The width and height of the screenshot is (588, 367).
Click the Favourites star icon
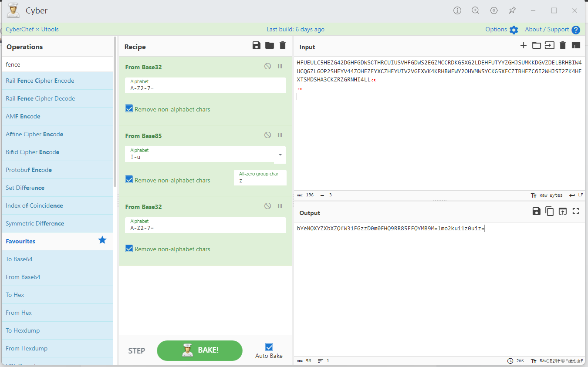coord(102,240)
